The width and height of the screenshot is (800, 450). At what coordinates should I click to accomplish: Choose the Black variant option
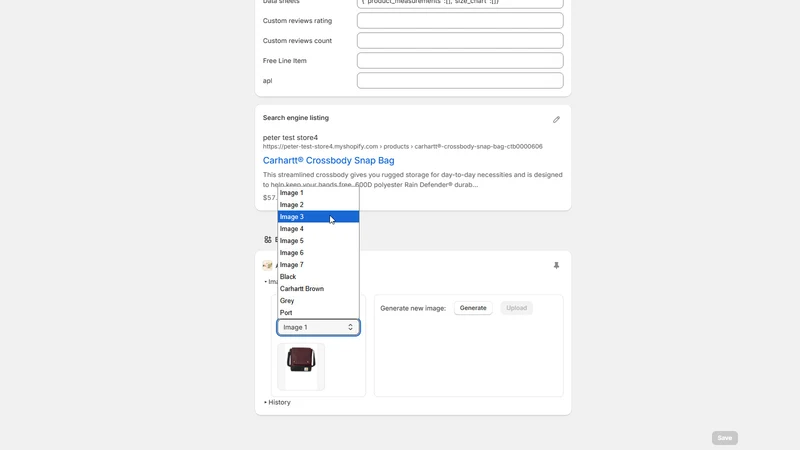318,277
